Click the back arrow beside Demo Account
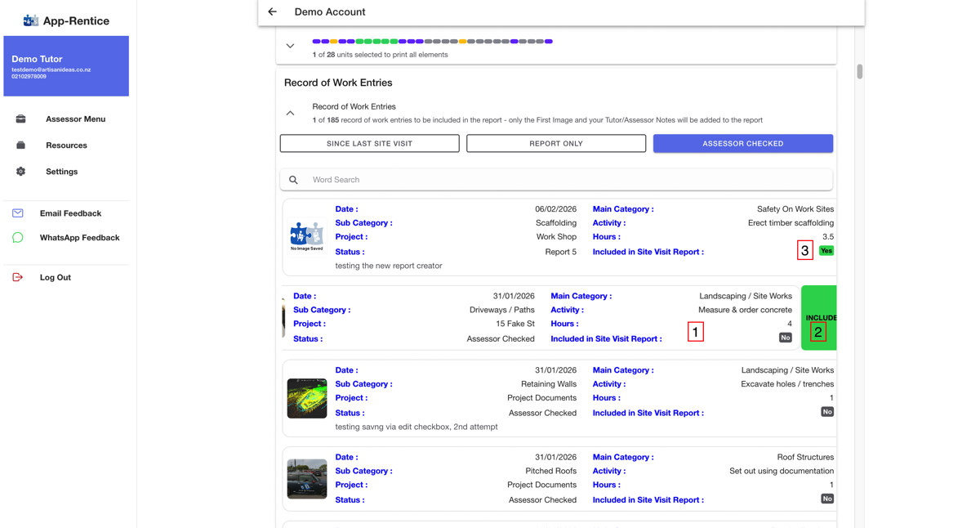 [x=272, y=12]
